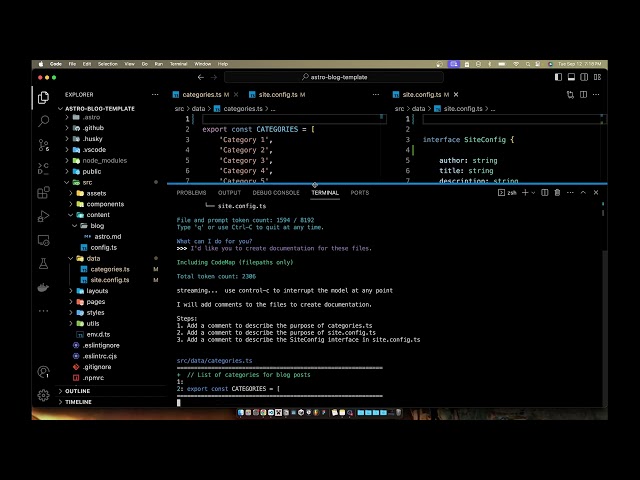Add a new terminal with plus icon
Viewport: 640px width, 480px height.
coord(525,193)
